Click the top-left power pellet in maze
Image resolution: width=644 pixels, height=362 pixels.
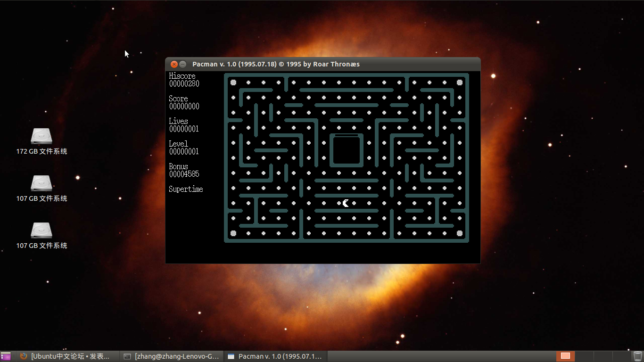point(233,82)
